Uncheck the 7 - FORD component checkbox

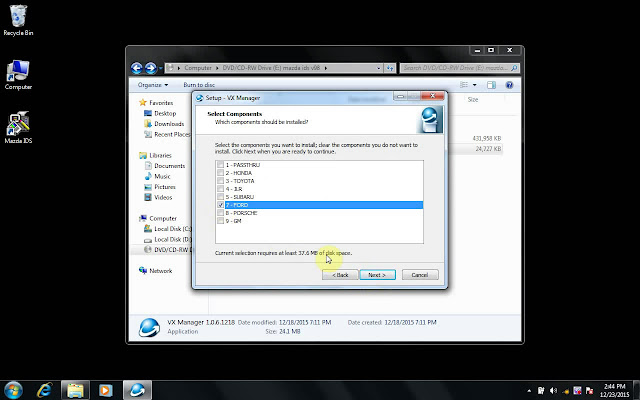[220, 204]
